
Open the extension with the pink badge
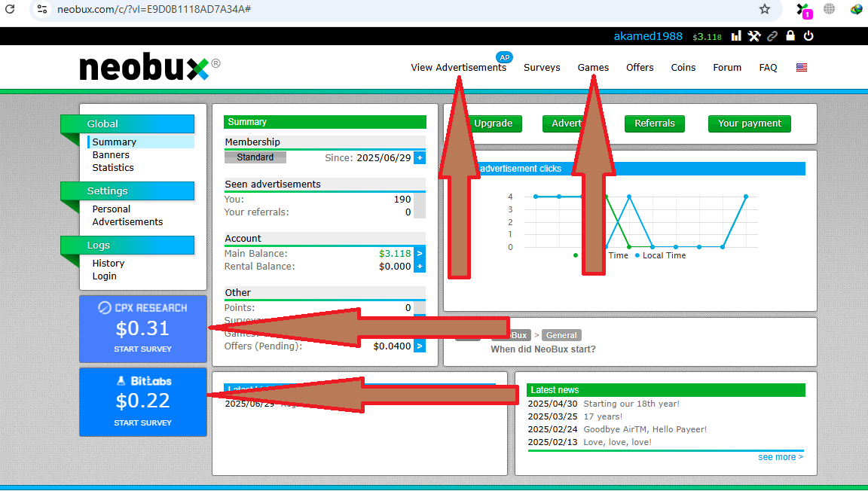803,10
